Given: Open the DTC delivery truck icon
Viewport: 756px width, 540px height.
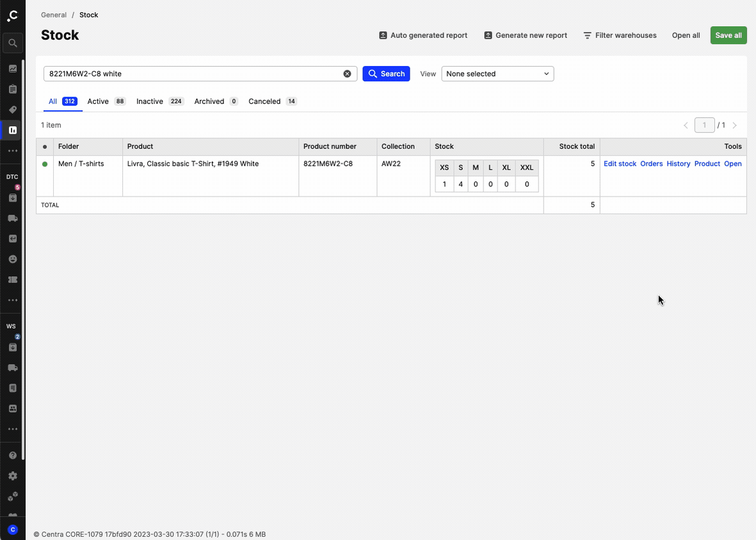Looking at the screenshot, I should click(x=12, y=218).
